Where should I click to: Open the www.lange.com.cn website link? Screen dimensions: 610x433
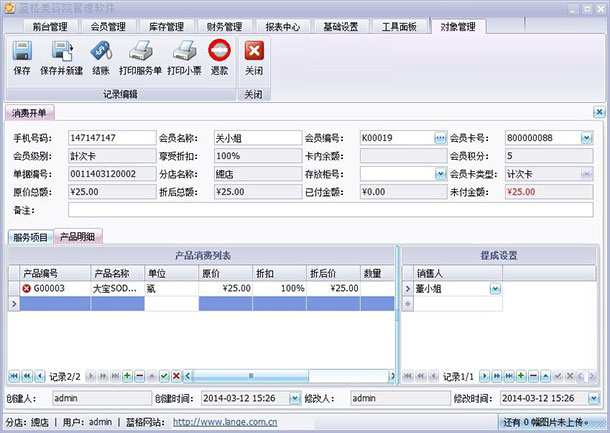click(x=225, y=422)
